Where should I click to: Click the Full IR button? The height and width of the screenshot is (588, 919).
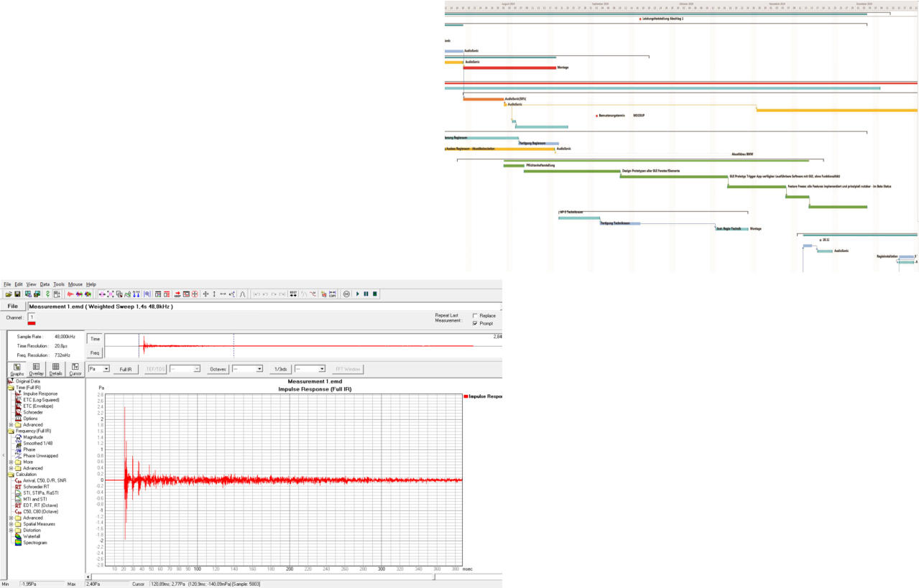[x=125, y=369]
